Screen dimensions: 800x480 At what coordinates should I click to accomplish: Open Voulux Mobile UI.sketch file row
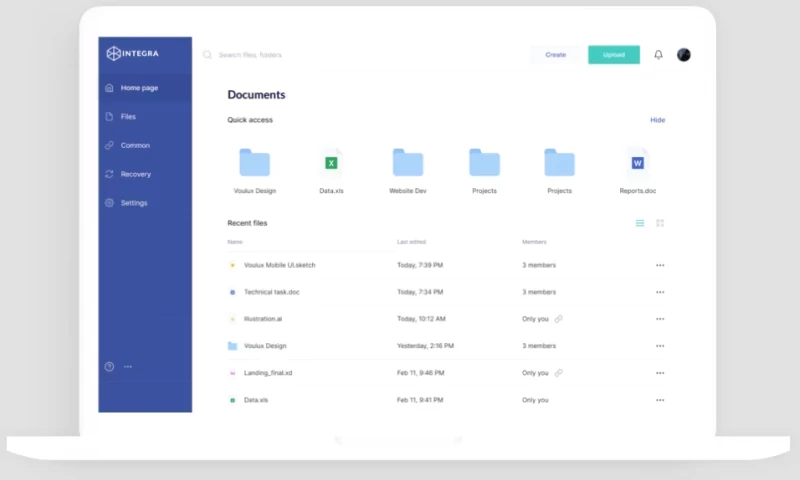[x=446, y=265]
